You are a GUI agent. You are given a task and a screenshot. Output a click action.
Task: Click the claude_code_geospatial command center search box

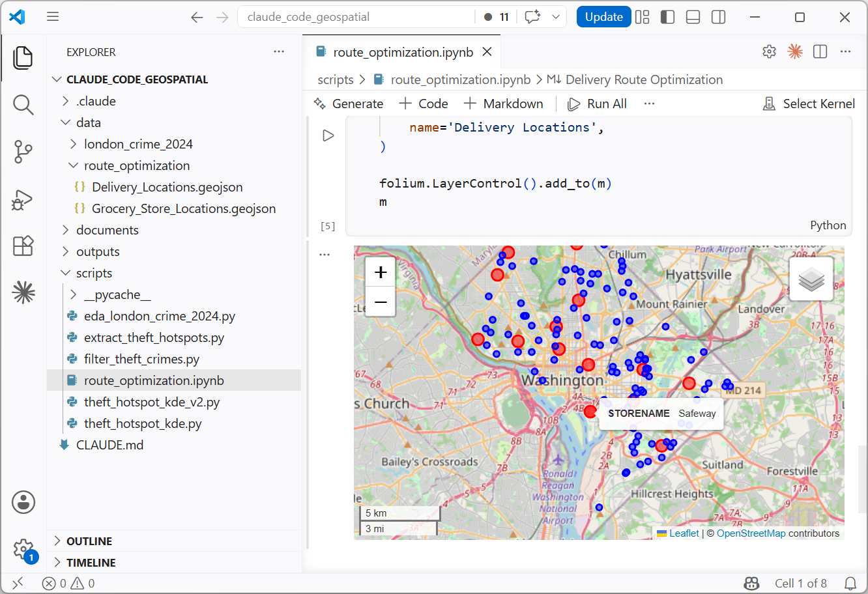pyautogui.click(x=357, y=17)
